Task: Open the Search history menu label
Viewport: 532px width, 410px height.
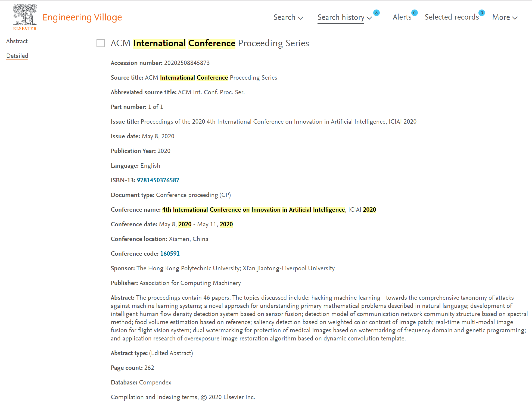Action: [341, 17]
